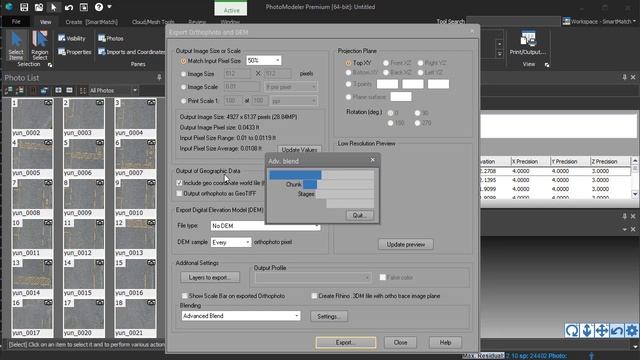The width and height of the screenshot is (640, 360).
Task: Select the Top XY projection plane
Action: click(348, 63)
